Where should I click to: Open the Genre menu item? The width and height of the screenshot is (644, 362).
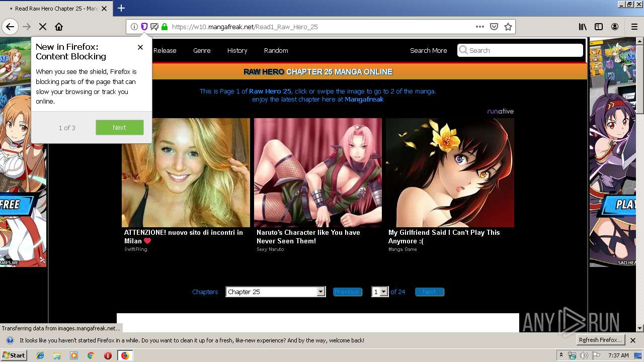[202, 50]
